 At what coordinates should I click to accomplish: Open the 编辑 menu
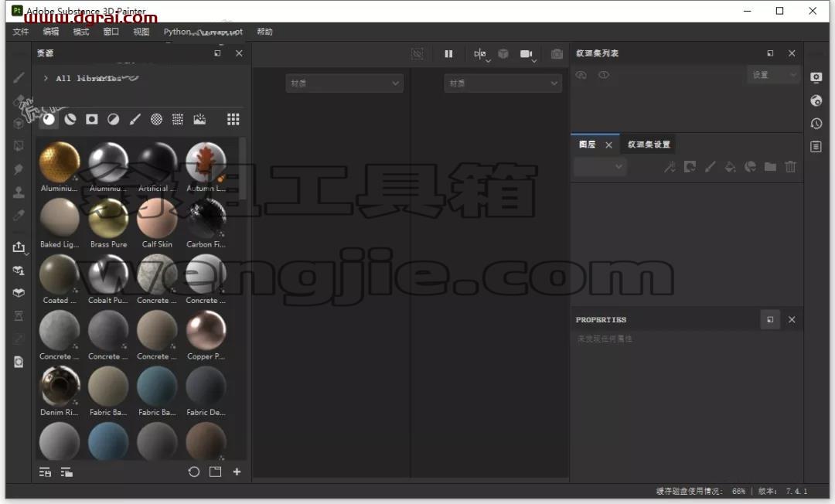(x=50, y=32)
